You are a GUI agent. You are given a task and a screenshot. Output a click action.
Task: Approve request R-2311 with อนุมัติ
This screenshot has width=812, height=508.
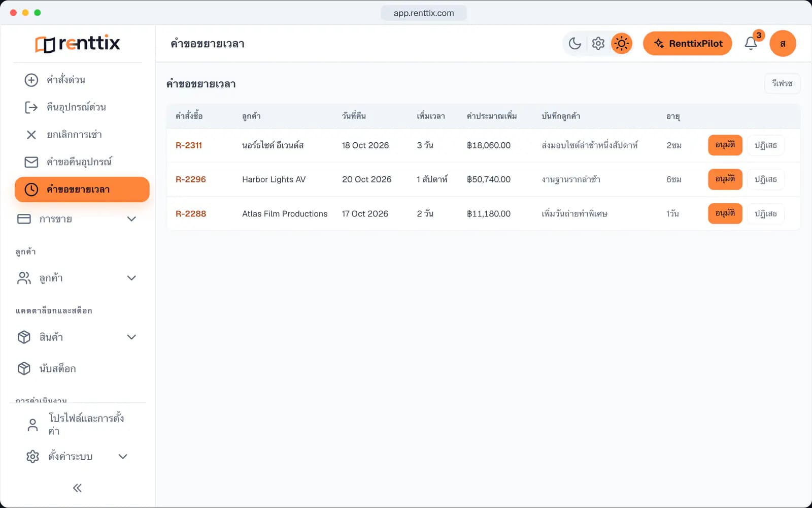pos(725,145)
